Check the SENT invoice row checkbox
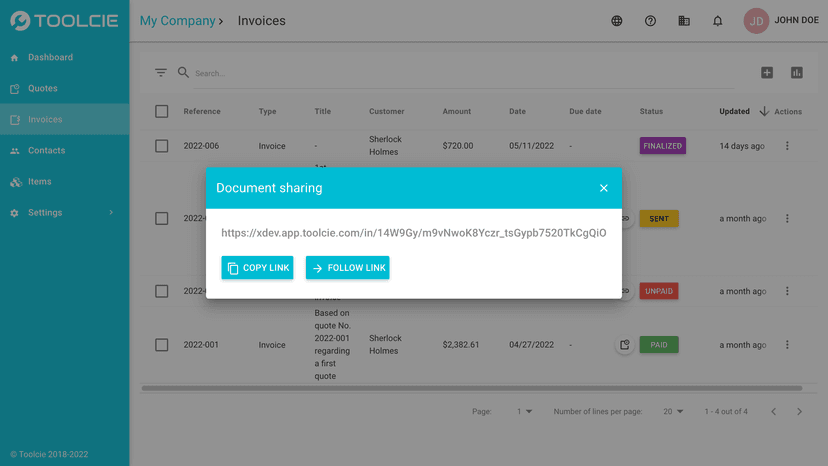This screenshot has height=466, width=828. point(162,218)
